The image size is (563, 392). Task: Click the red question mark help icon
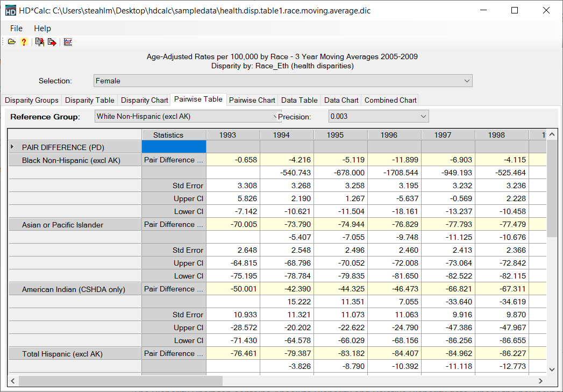(x=24, y=42)
